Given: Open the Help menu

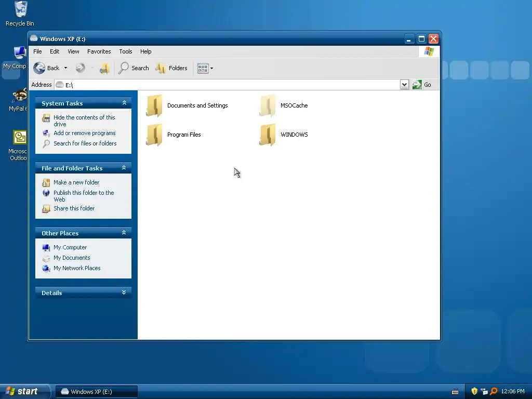Looking at the screenshot, I should [146, 51].
